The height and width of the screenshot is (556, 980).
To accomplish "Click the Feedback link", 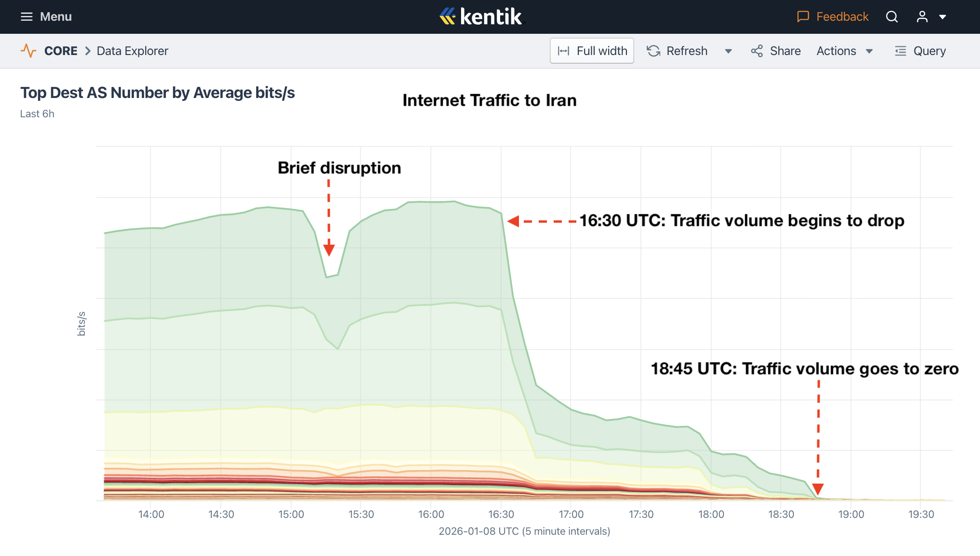I will (x=842, y=16).
